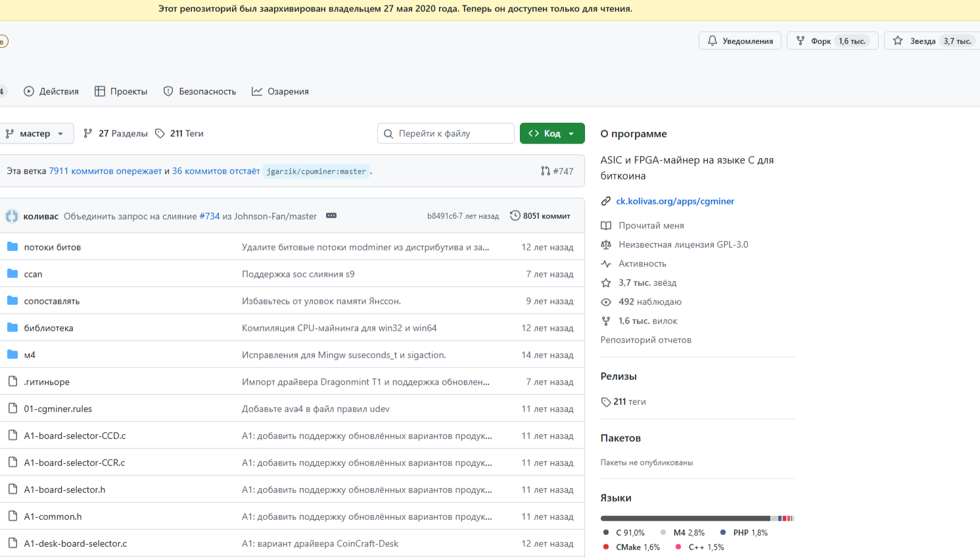Click the 7911 коммитов опережает link

(x=105, y=171)
